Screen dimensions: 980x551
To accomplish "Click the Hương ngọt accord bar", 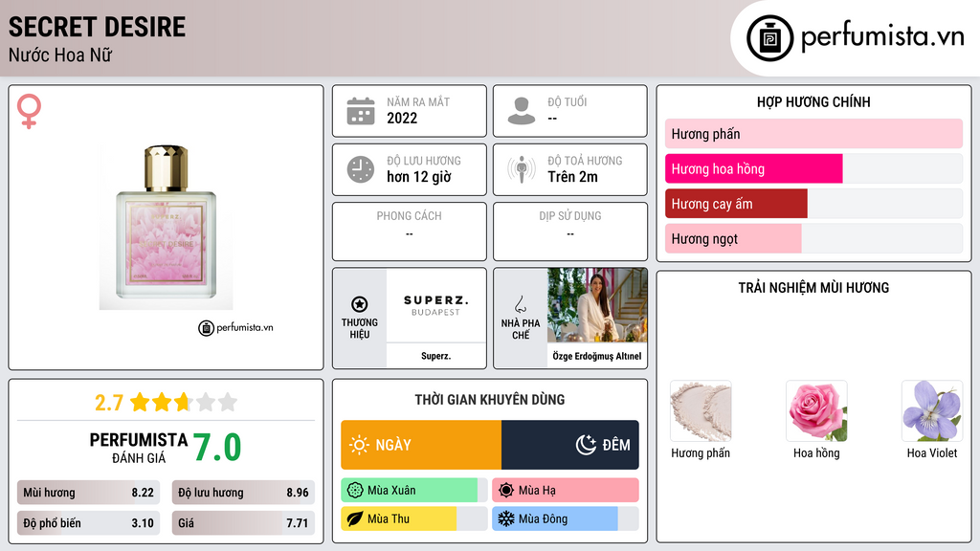I will 813,238.
